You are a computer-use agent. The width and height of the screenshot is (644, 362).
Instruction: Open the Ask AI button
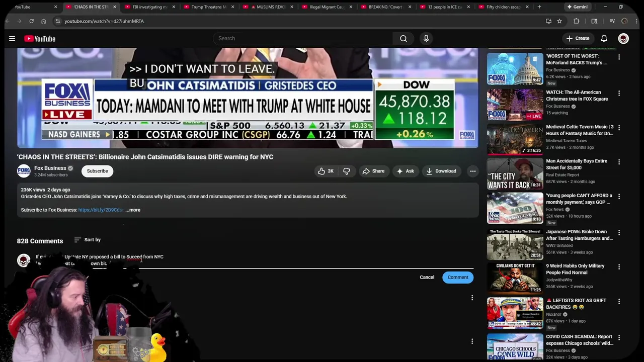click(x=405, y=171)
